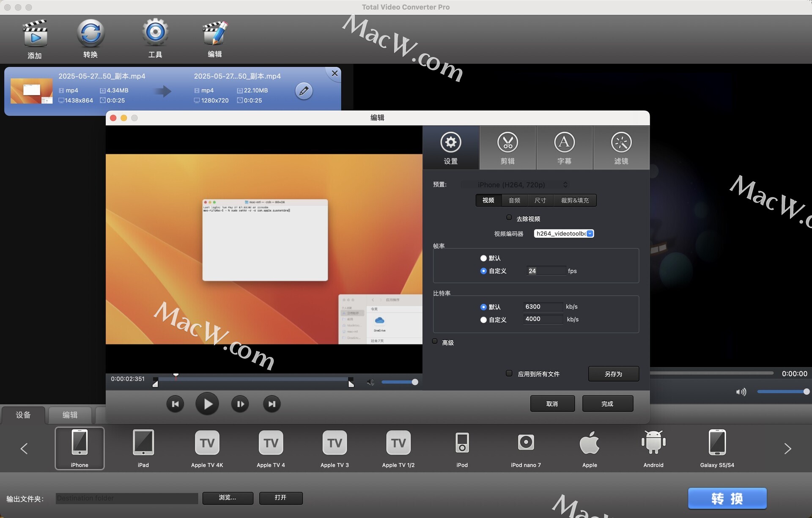Select frame rate Default (默认) radio
This screenshot has width=812, height=518.
(x=483, y=258)
